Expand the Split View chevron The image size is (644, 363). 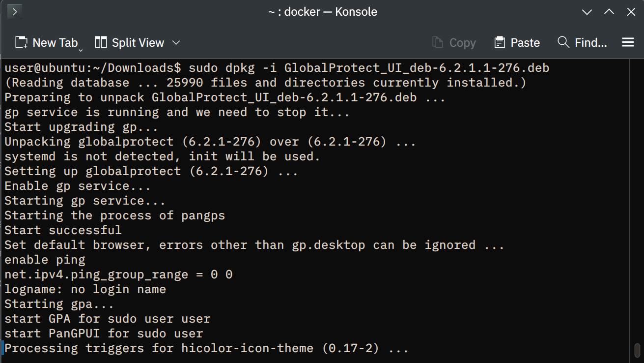tap(176, 43)
